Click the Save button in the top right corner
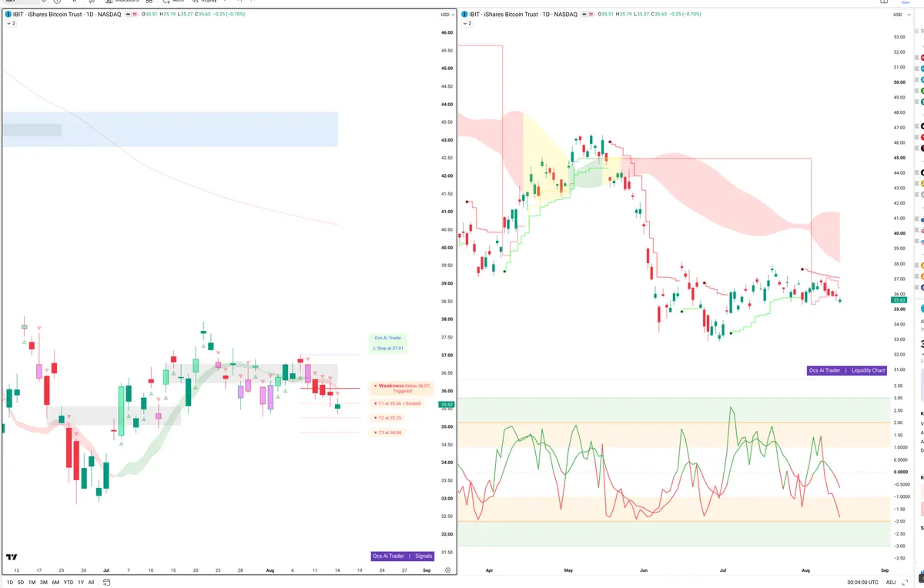The width and height of the screenshot is (924, 588). [x=906, y=2]
